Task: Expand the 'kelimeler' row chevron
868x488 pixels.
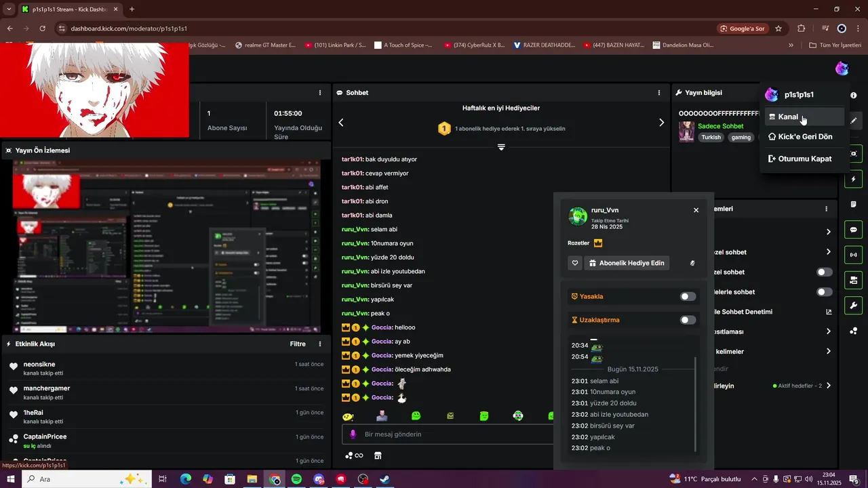Action: [x=828, y=352]
